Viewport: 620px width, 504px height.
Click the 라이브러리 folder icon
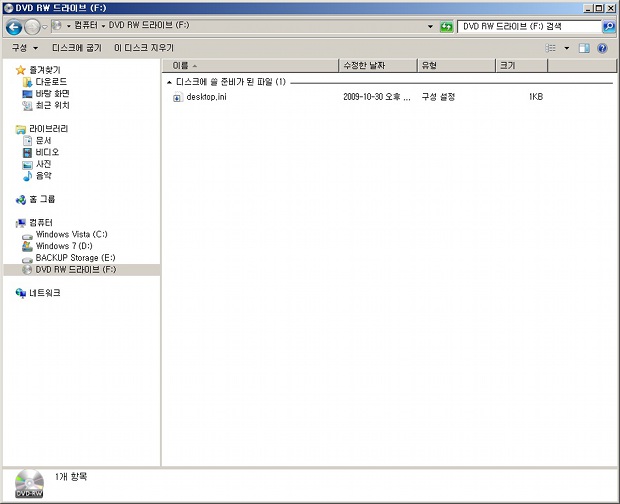tap(21, 129)
